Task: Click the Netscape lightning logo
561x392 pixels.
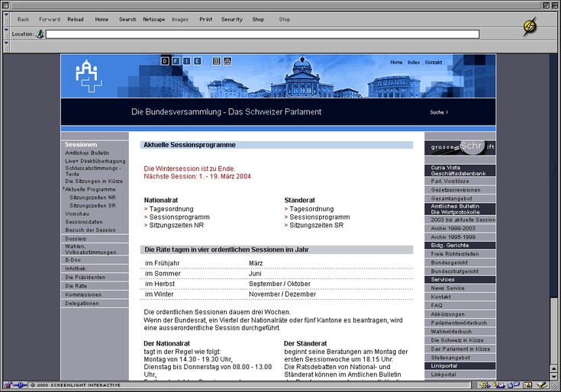Action: coord(530,26)
